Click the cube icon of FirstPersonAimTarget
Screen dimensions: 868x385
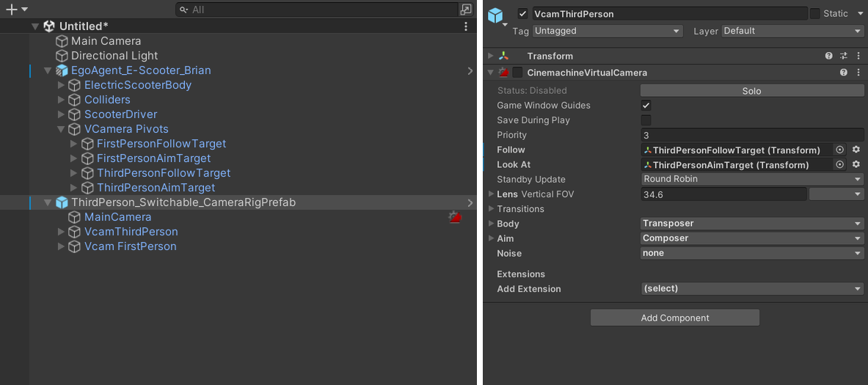pyautogui.click(x=87, y=158)
